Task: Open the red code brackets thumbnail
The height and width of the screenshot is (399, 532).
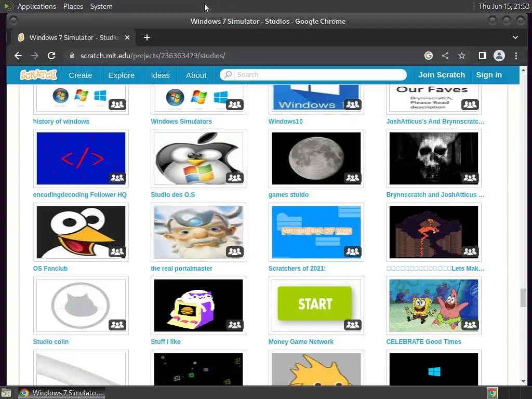Action: tap(81, 158)
